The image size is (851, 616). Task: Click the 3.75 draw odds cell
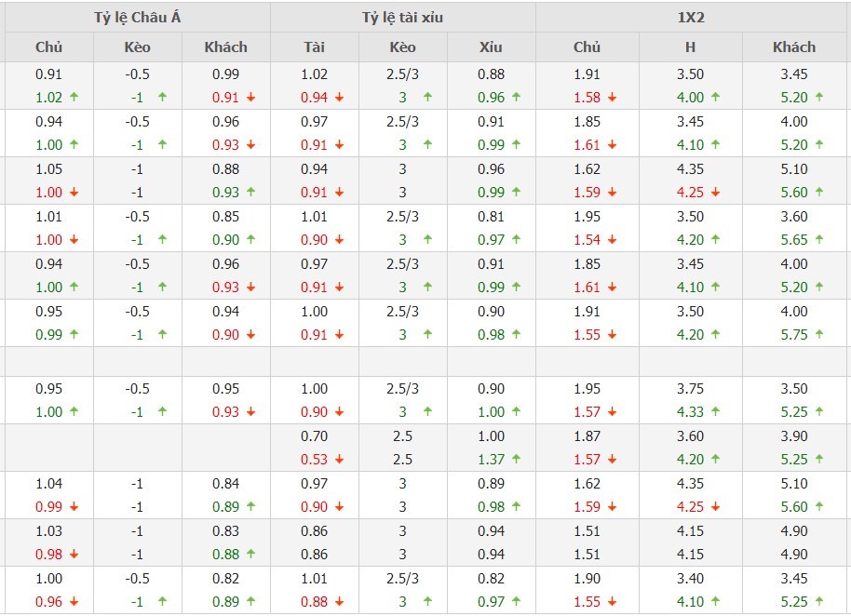pos(691,389)
